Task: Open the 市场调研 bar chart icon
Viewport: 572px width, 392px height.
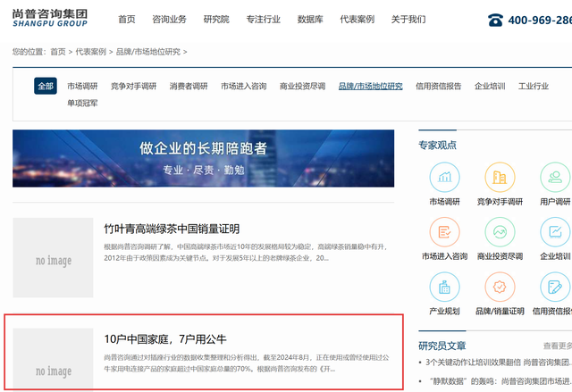Action: (444, 178)
